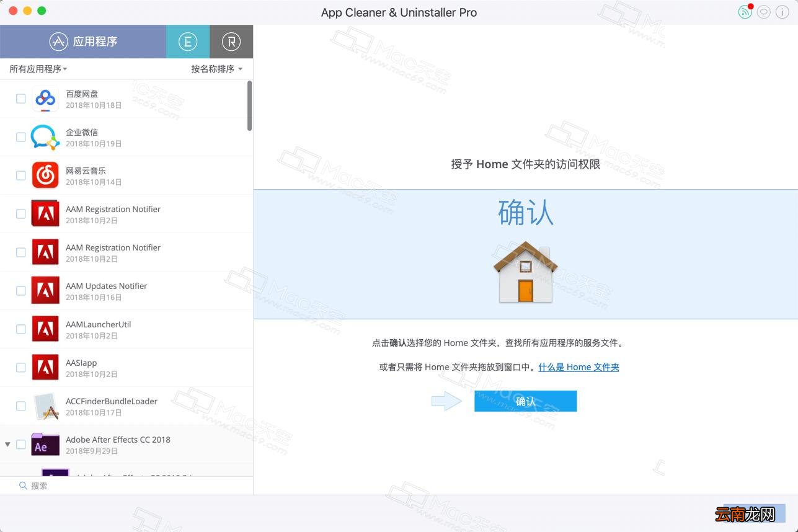Collapse the Adobe After Effects CC 2018 group

pos(7,445)
